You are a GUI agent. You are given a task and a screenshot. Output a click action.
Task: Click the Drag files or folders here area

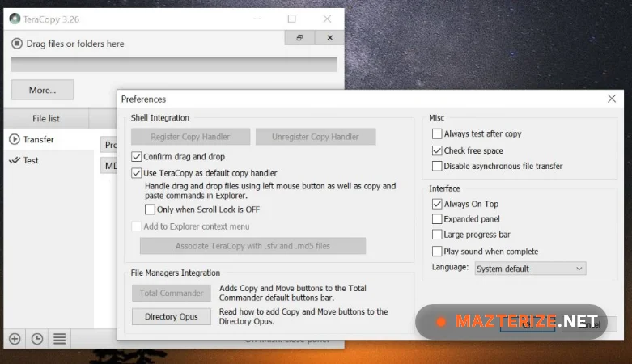[x=75, y=44]
